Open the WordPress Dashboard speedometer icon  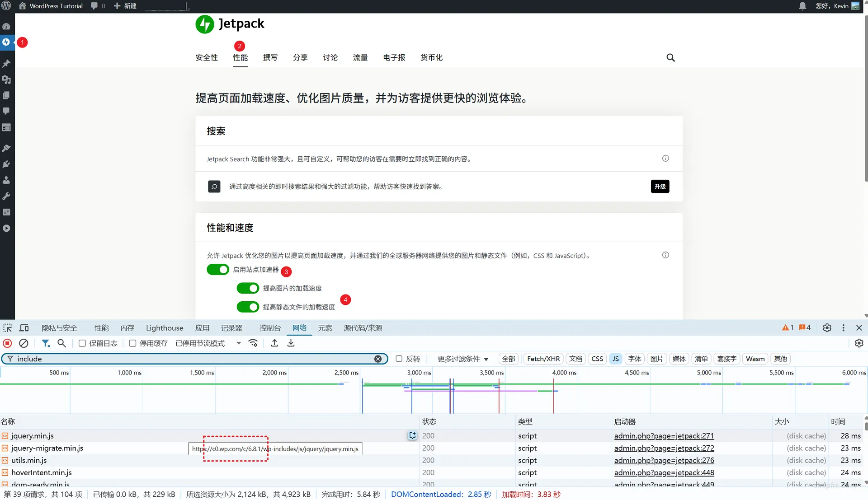(x=6, y=26)
